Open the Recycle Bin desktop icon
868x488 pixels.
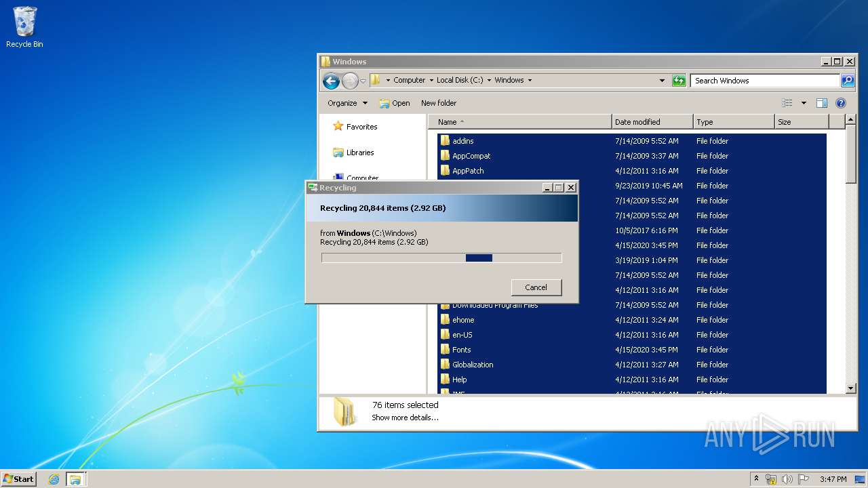[x=24, y=27]
